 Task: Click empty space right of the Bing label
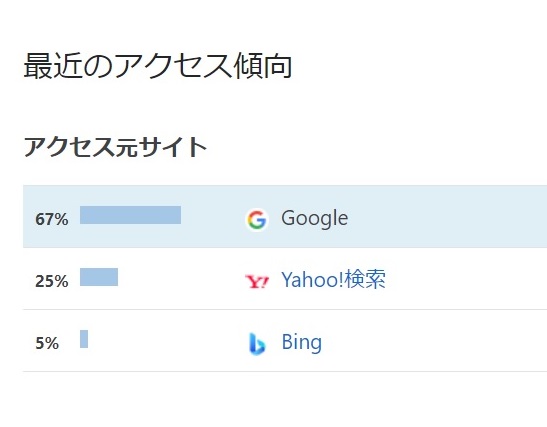point(434,342)
